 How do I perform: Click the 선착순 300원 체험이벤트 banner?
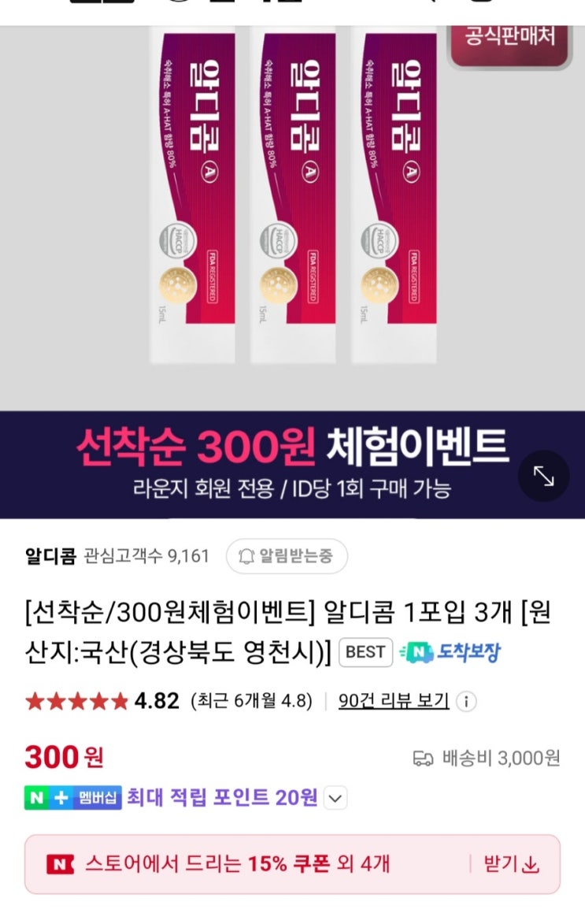[292, 464]
